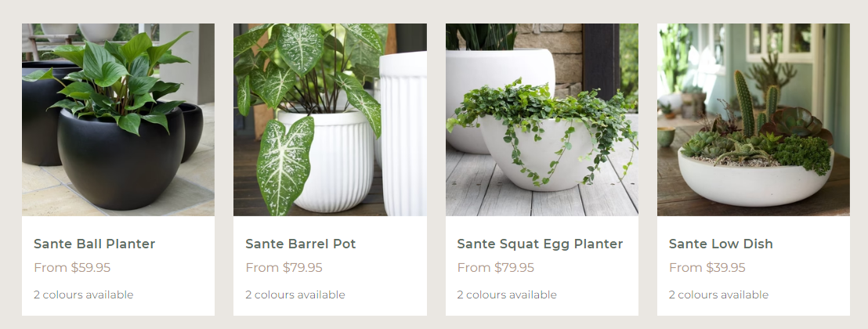This screenshot has height=329, width=868.
Task: Open the Sante Ball Planter product photo
Action: click(118, 120)
